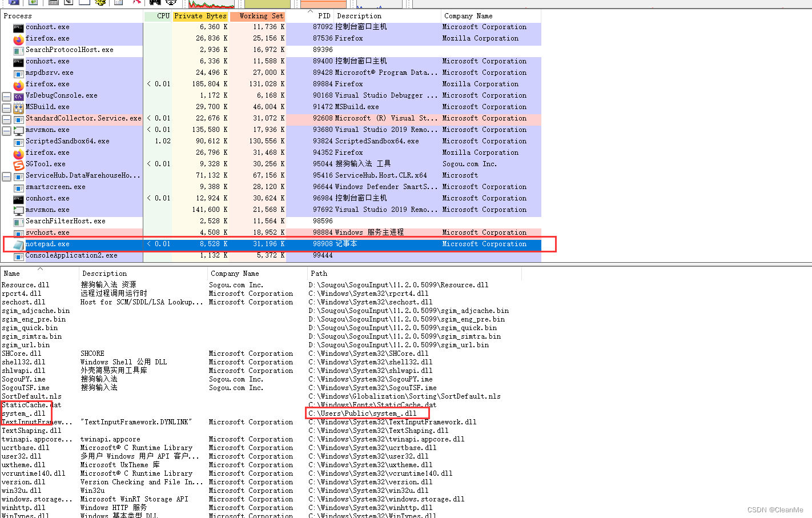
Task: Select Resource.dll in the DLL list
Action: [26, 285]
